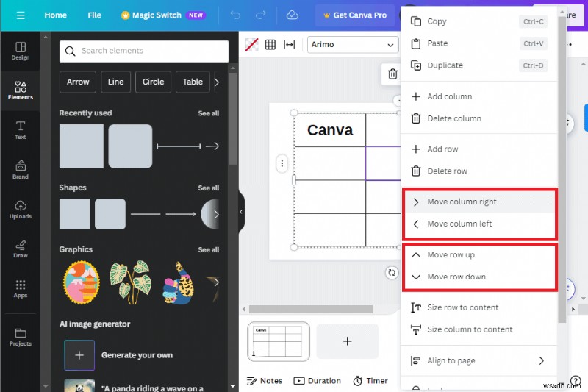Viewport: 588px width, 392px height.
Task: Select the monstera leaves graphic
Action: tap(130, 282)
